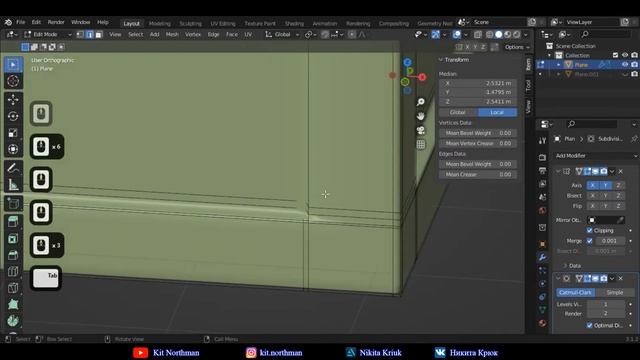Image resolution: width=640 pixels, height=360 pixels.
Task: Select Global transform coordinates button
Action: point(458,112)
